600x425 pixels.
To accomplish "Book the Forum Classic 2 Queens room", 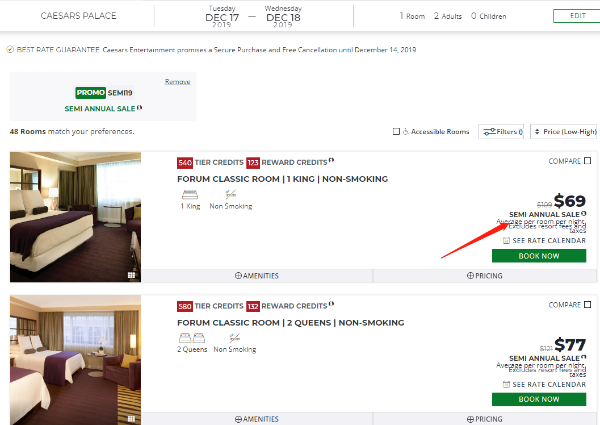I will pyautogui.click(x=539, y=399).
